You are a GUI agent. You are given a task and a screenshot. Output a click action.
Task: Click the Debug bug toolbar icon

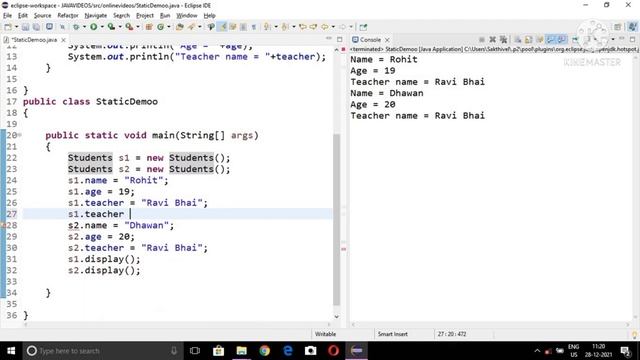tap(76, 27)
